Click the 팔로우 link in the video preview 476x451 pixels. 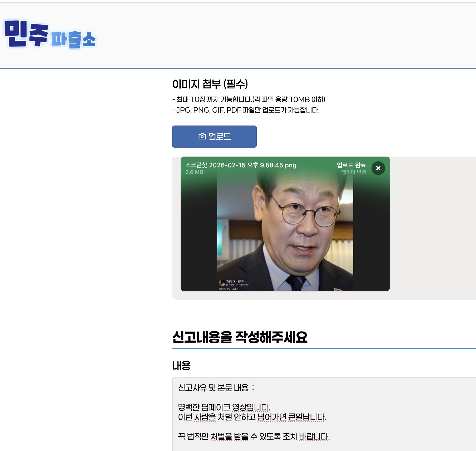240,281
